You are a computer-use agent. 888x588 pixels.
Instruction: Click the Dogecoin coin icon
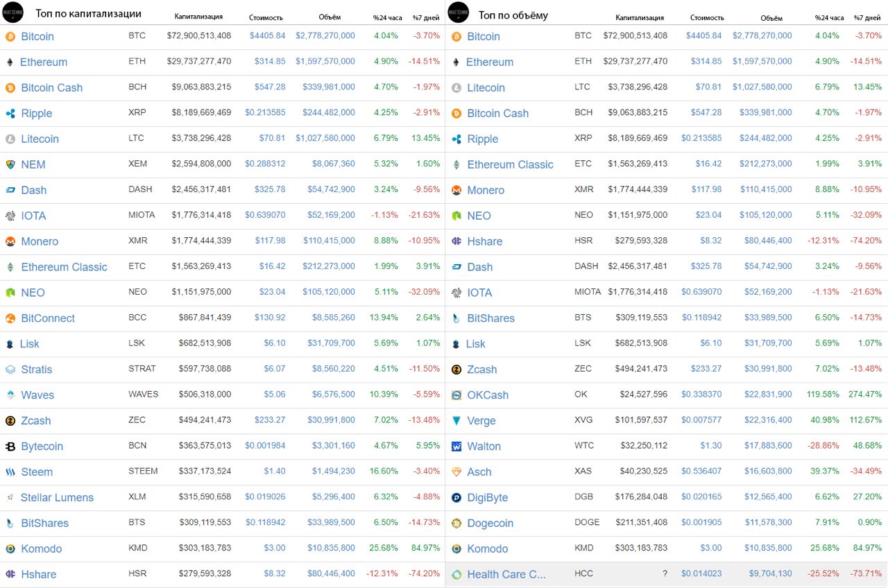tap(456, 524)
